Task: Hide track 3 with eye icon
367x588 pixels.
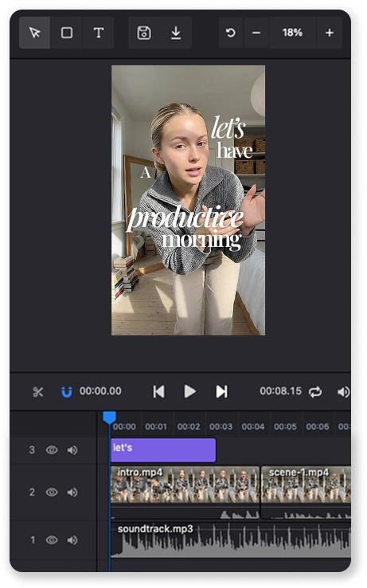Action: tap(52, 449)
